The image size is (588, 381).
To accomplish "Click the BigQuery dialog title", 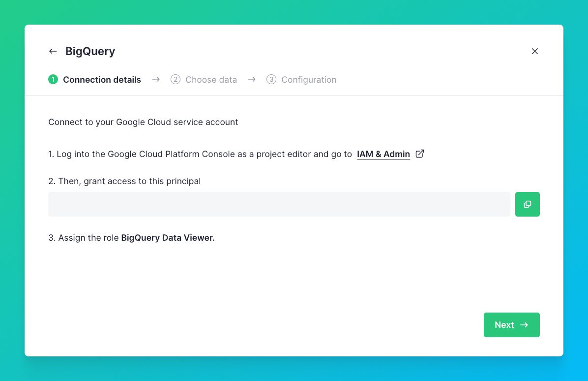I will click(x=90, y=51).
